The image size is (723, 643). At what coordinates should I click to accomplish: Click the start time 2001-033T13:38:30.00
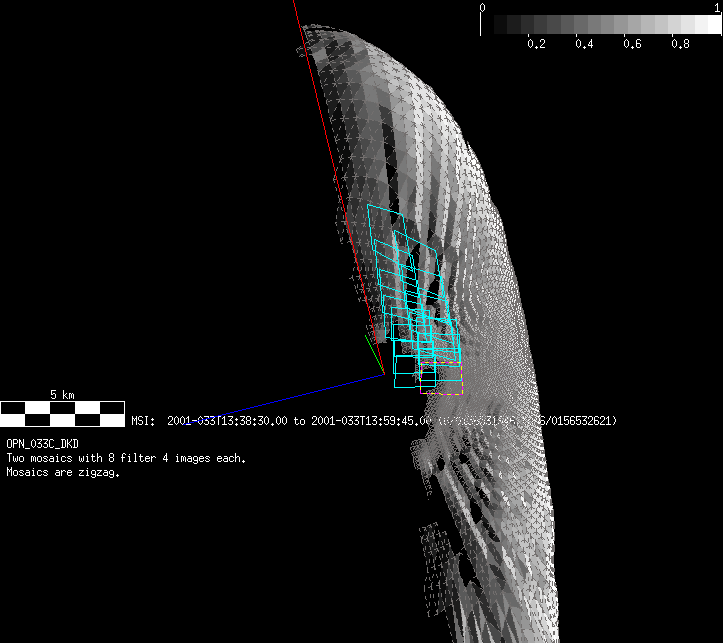pos(227,421)
